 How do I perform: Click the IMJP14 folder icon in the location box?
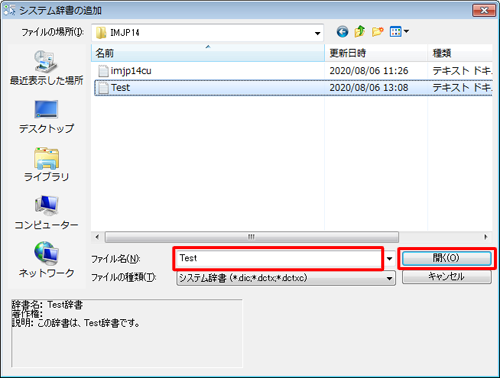pyautogui.click(x=101, y=33)
